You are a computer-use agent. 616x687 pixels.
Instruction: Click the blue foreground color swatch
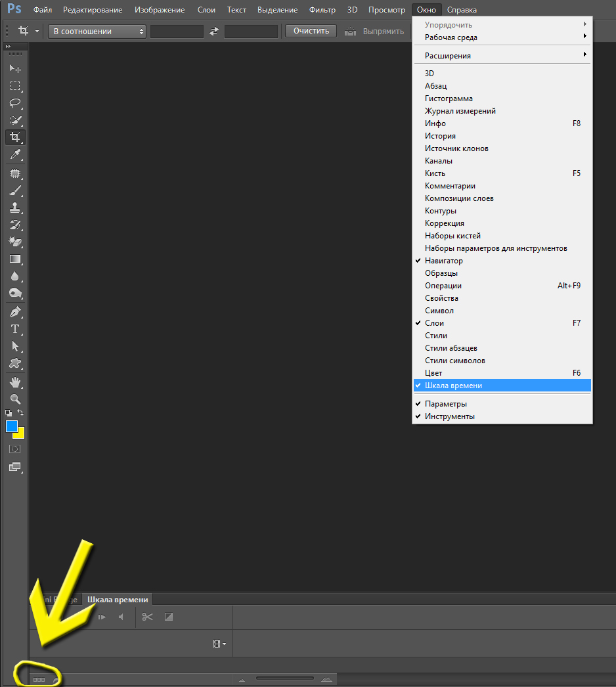pyautogui.click(x=11, y=426)
